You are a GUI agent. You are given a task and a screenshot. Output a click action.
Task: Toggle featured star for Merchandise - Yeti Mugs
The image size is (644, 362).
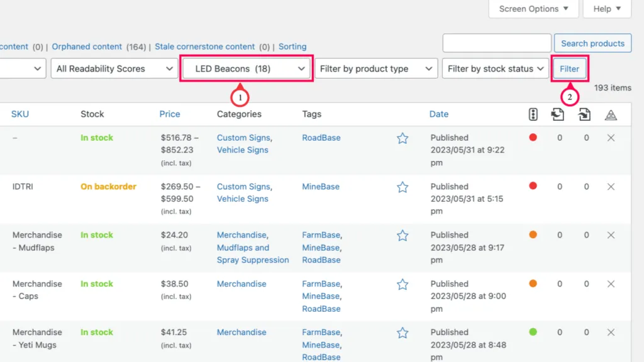pos(402,333)
